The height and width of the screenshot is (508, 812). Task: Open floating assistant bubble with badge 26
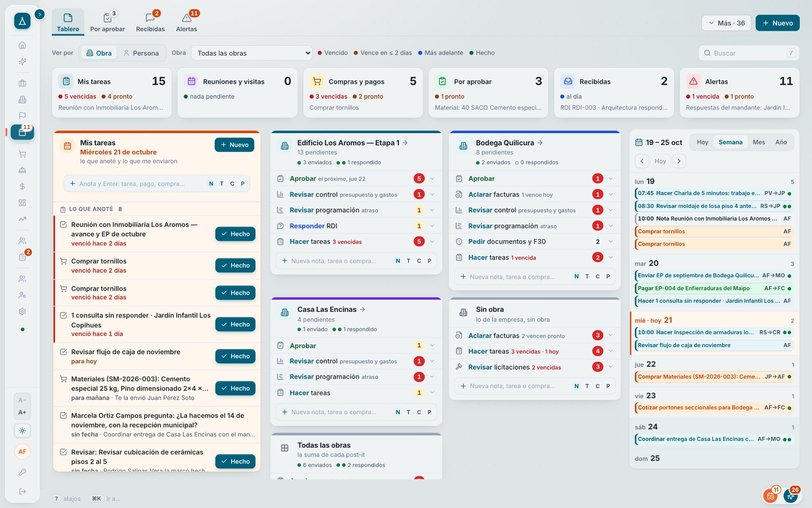click(790, 495)
